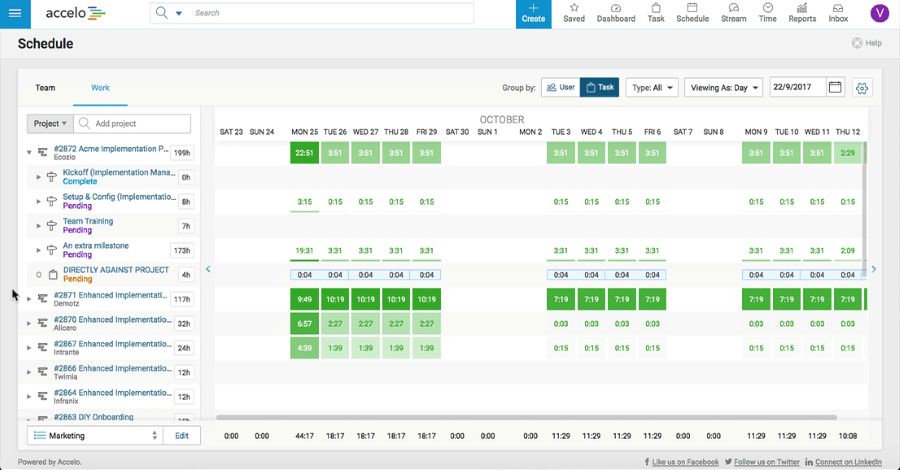Select the 4:39 cell for #2867
The height and width of the screenshot is (470, 900).
click(304, 348)
